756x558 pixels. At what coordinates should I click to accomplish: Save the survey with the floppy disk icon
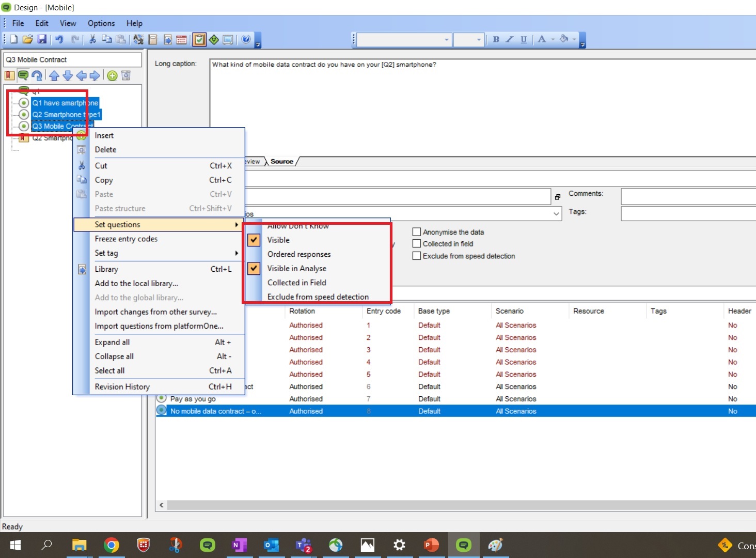pyautogui.click(x=42, y=39)
